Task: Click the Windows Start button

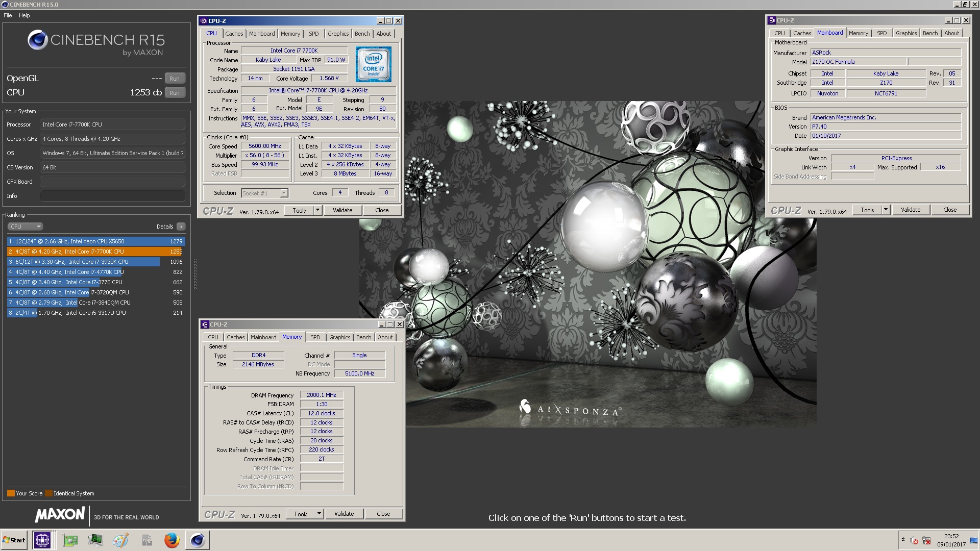Action: [14, 540]
